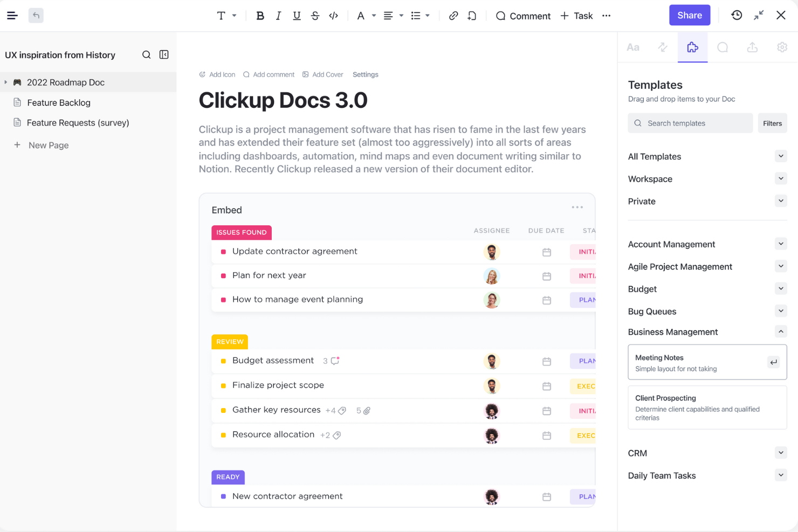Open due date for Budget assessment
Image resolution: width=798 pixels, height=532 pixels.
547,361
